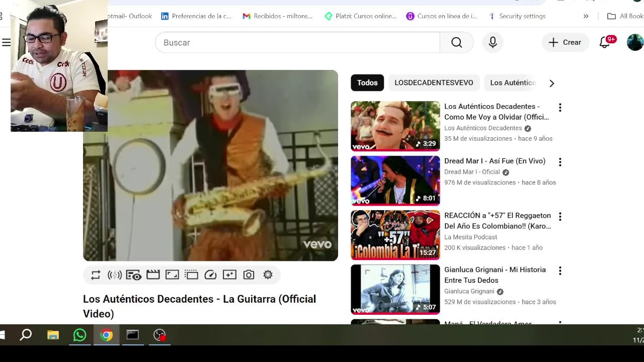Click Gianluca Grignani channel name
Screen dimensions: 644x362
click(x=469, y=292)
